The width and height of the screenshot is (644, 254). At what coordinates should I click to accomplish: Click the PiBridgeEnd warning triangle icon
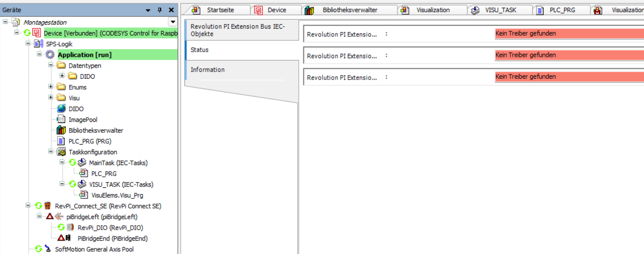pos(61,238)
